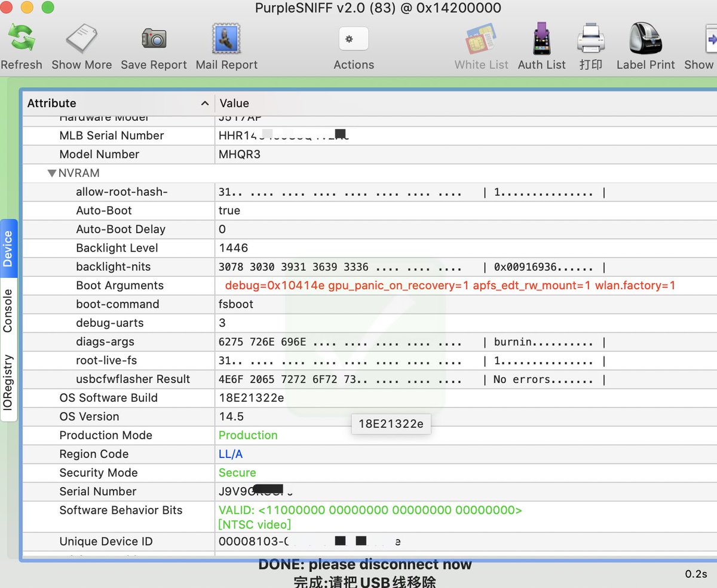
Task: Select the Serial Number attribute row
Action: click(370, 491)
